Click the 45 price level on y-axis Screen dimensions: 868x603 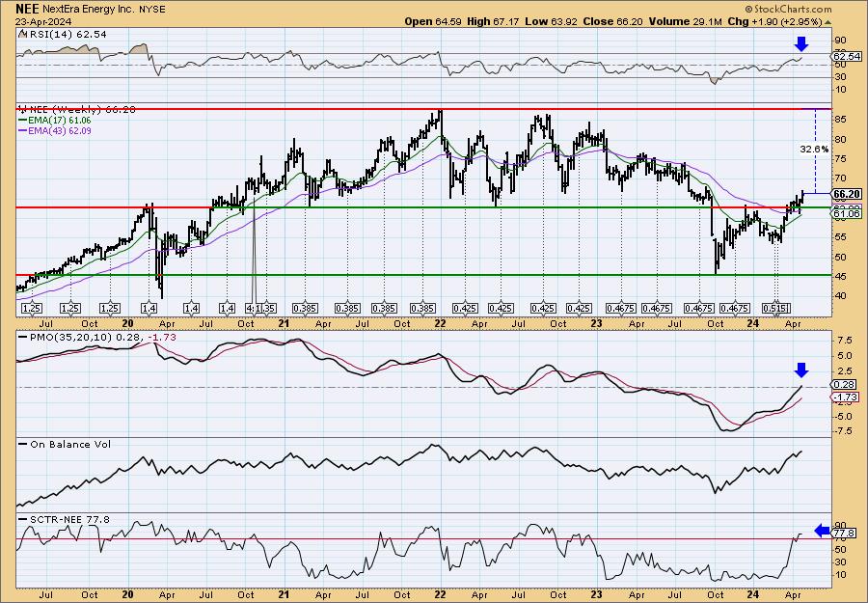[840, 276]
